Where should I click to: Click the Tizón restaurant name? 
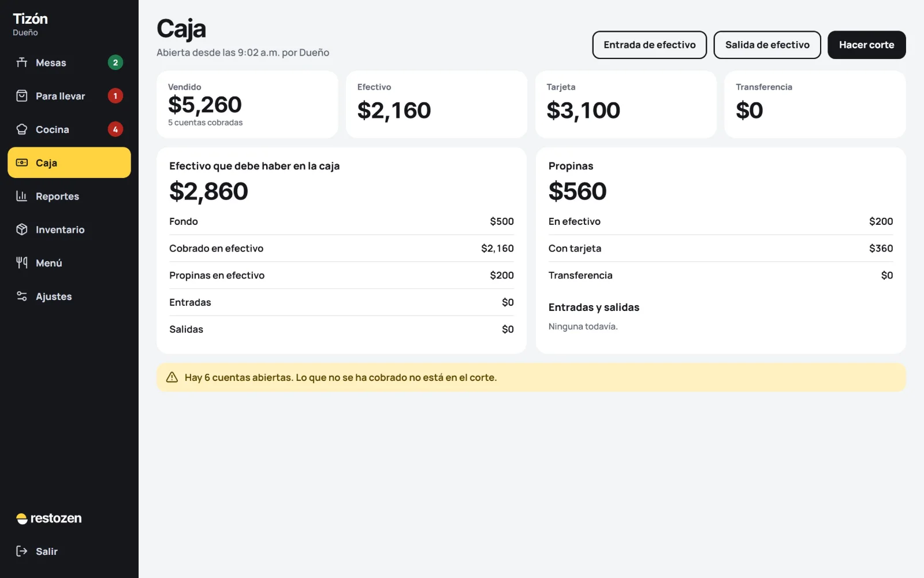coord(30,18)
